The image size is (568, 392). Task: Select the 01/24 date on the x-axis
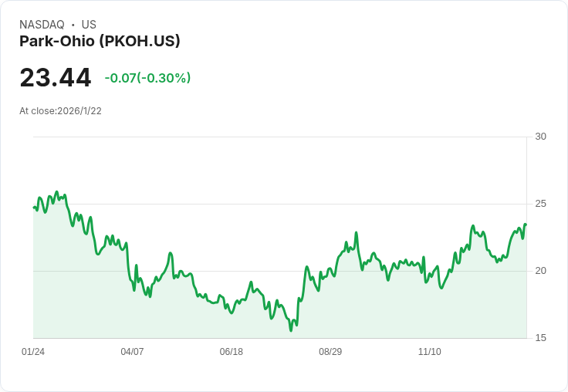coord(33,352)
